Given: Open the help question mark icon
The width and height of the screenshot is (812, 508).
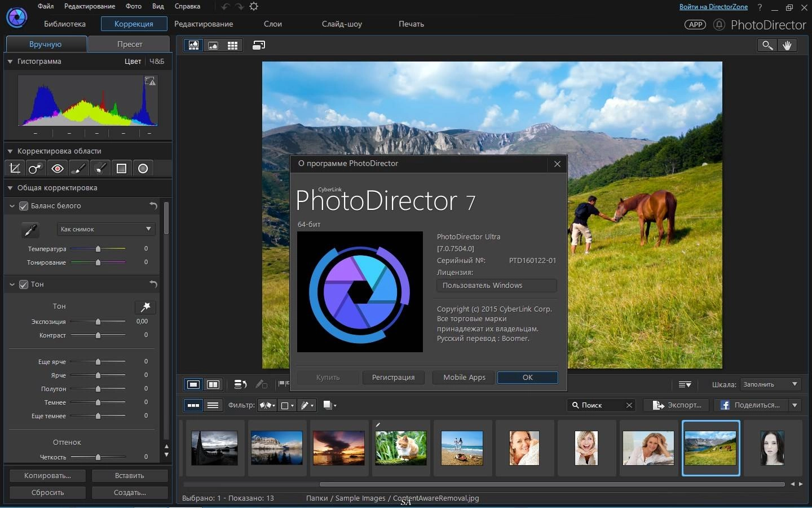Looking at the screenshot, I should (x=760, y=7).
